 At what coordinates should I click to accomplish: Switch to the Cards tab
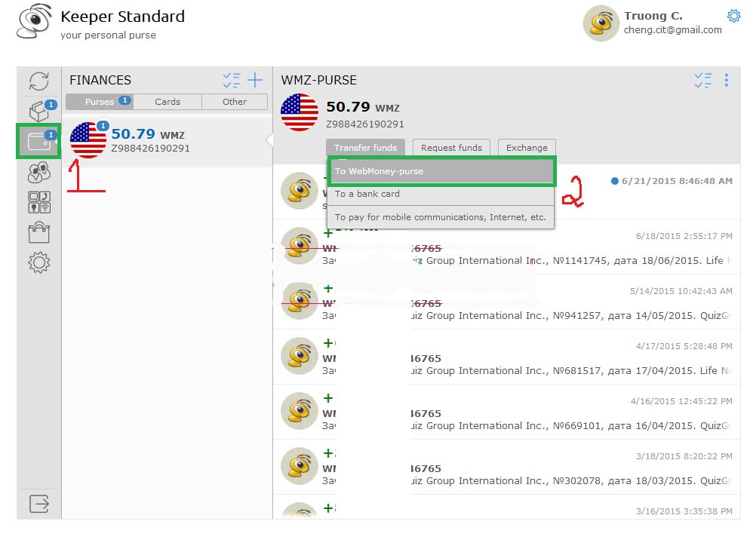pos(167,102)
